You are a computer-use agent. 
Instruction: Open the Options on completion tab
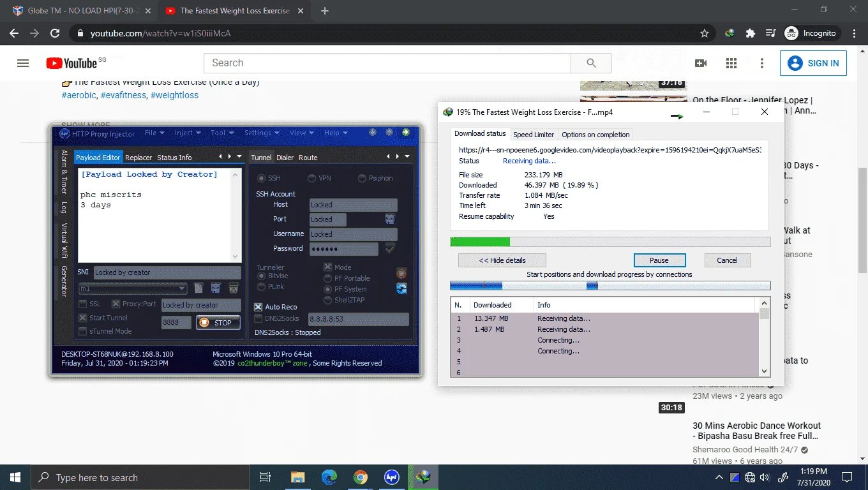(x=595, y=135)
